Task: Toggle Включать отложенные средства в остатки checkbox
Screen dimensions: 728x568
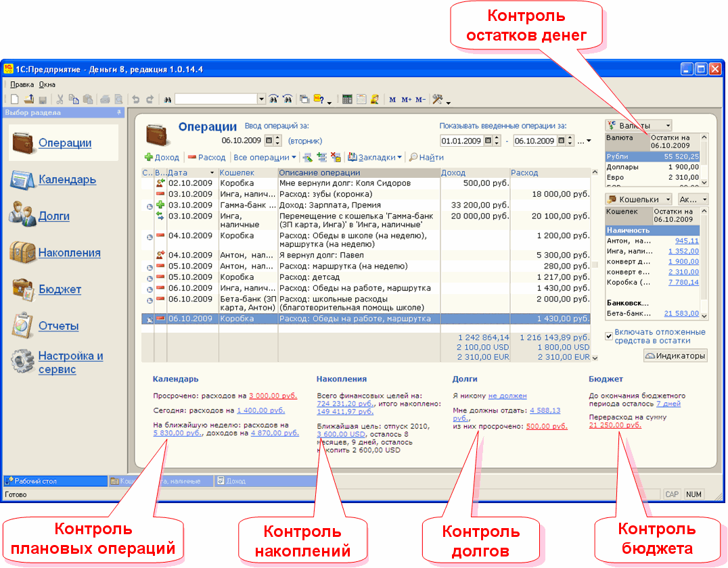Action: [609, 336]
